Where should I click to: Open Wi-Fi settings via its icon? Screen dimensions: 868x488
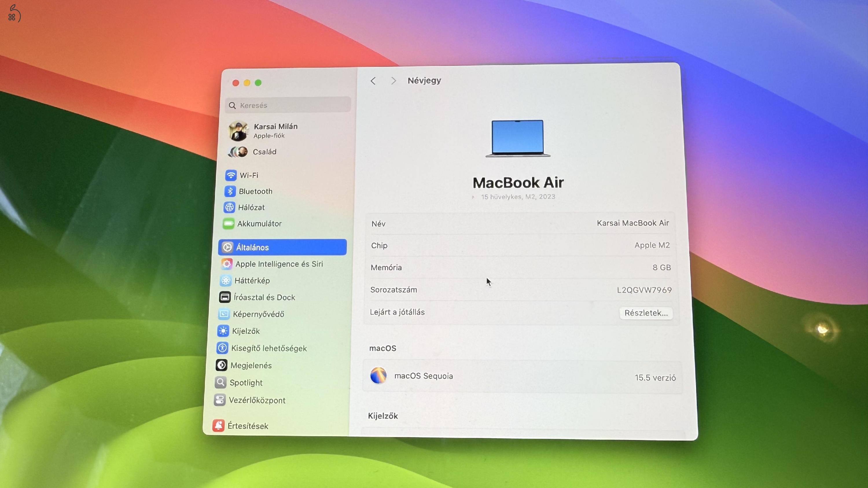pyautogui.click(x=231, y=175)
